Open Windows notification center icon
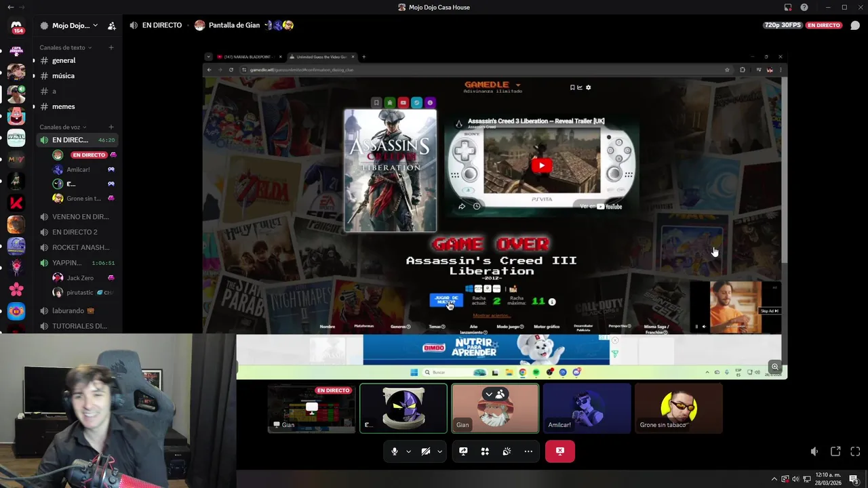Image resolution: width=868 pixels, height=488 pixels. pos(854,479)
